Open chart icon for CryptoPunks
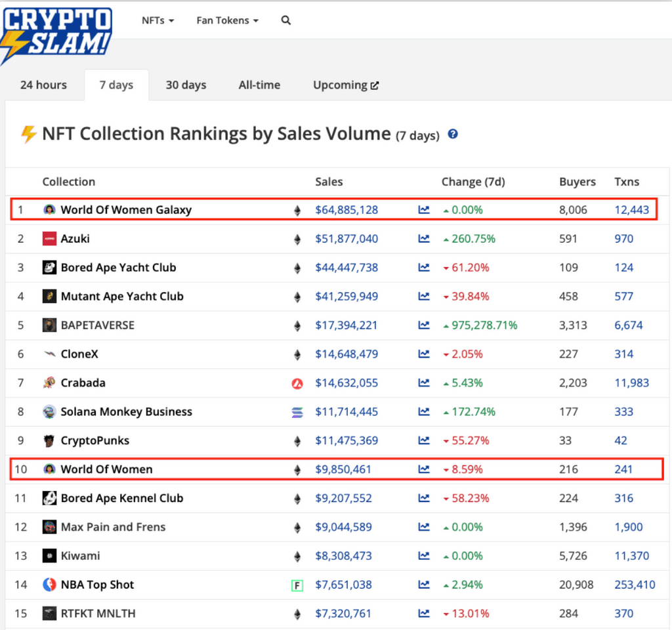672x630 pixels. [424, 440]
